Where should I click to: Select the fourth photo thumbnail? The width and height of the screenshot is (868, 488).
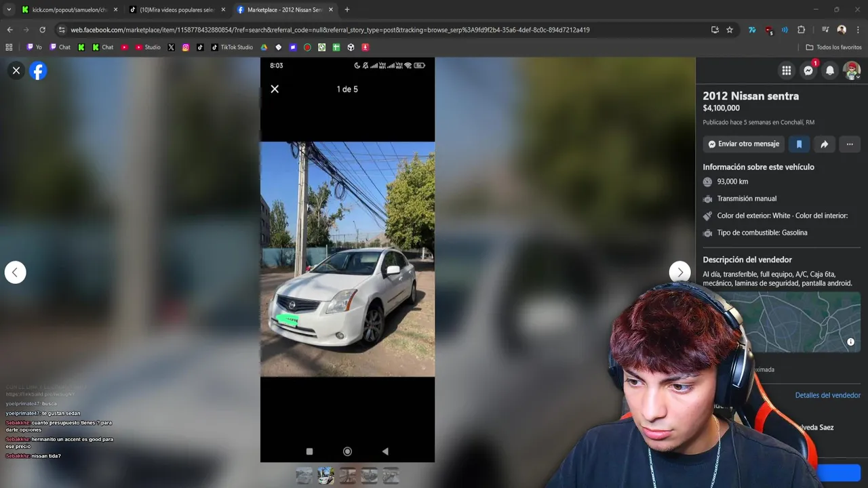(x=369, y=476)
